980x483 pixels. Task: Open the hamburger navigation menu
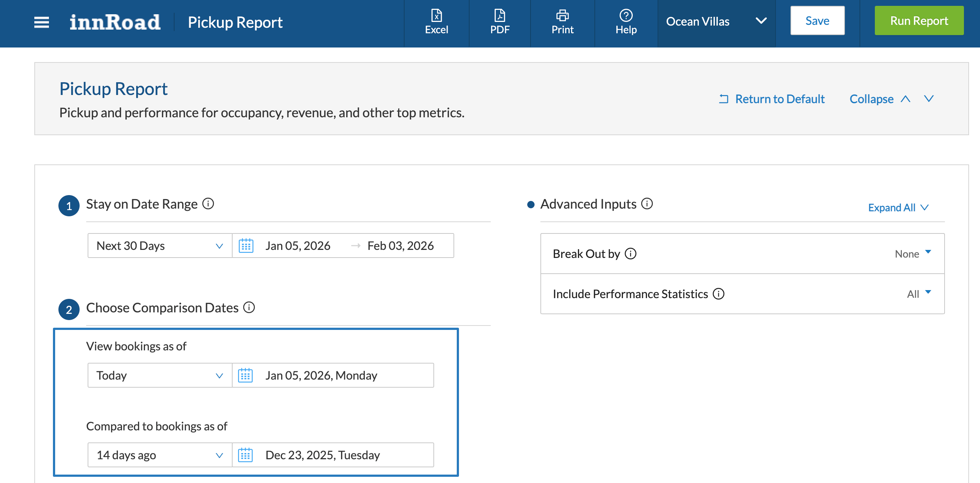(41, 22)
